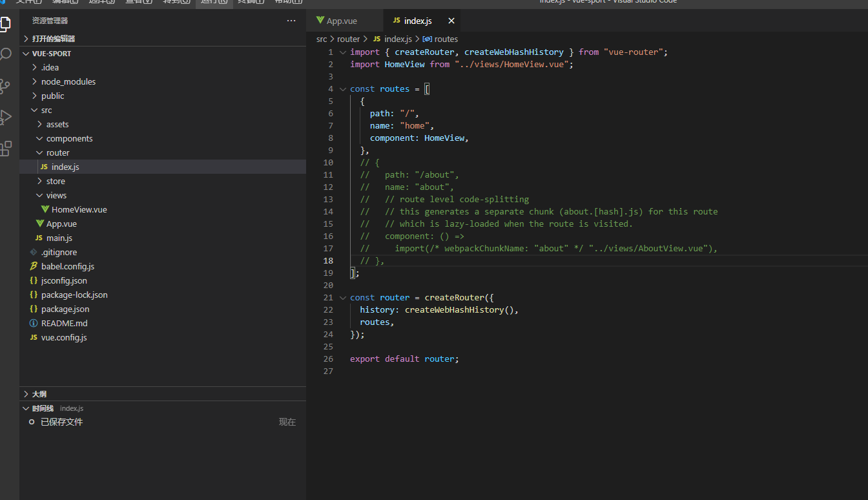Open App.vue in the file tree
The image size is (868, 500).
coord(163,224)
